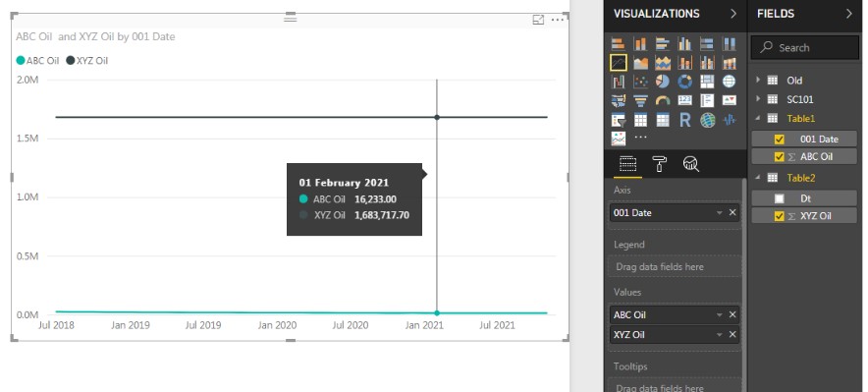
Task: Uncheck the ABC Oil field checkbox
Action: coord(780,156)
